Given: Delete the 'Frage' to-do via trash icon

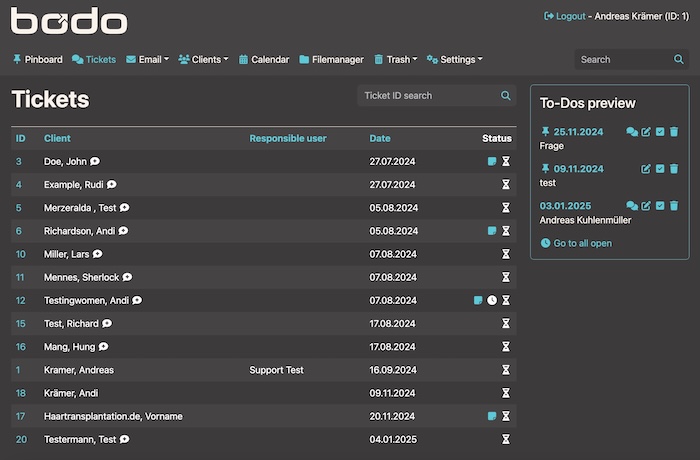Looking at the screenshot, I should pos(674,131).
